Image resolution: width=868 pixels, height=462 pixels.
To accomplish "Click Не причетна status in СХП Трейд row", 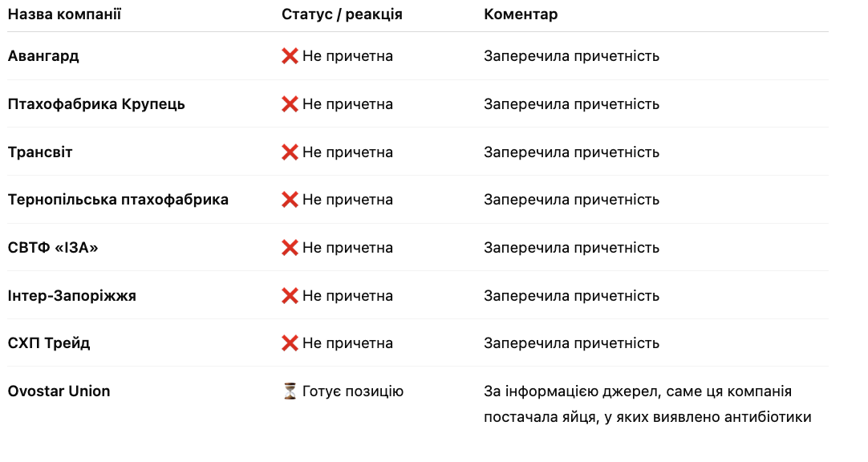I will pos(347,343).
